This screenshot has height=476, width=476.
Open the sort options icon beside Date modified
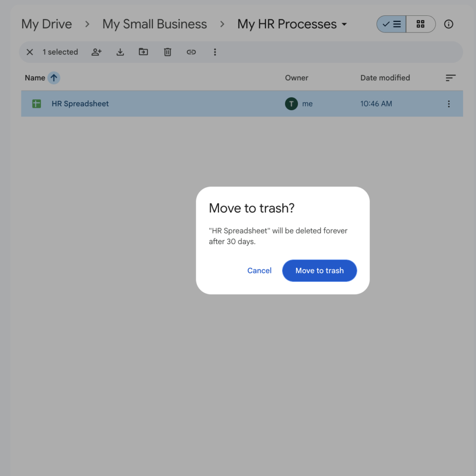[450, 78]
